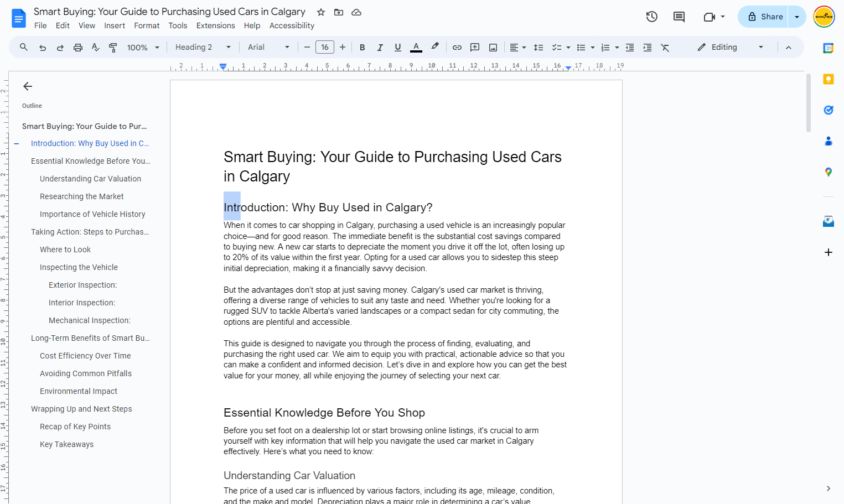Redo the last action
The image size is (844, 504).
[x=60, y=48]
